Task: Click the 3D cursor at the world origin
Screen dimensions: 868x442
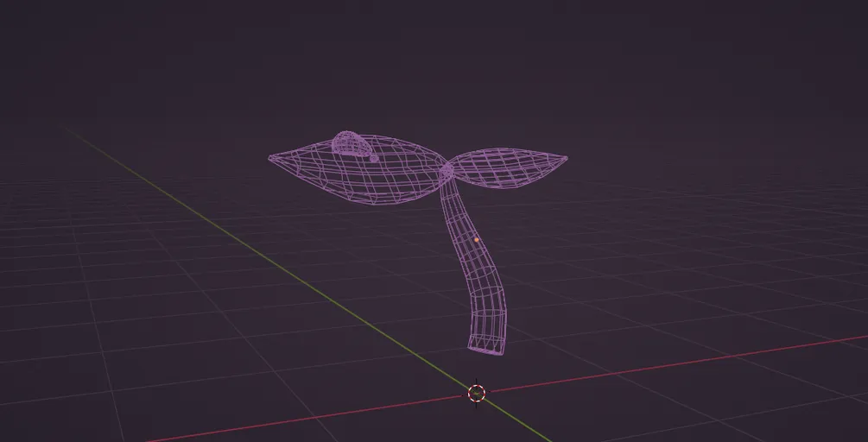Action: (476, 393)
